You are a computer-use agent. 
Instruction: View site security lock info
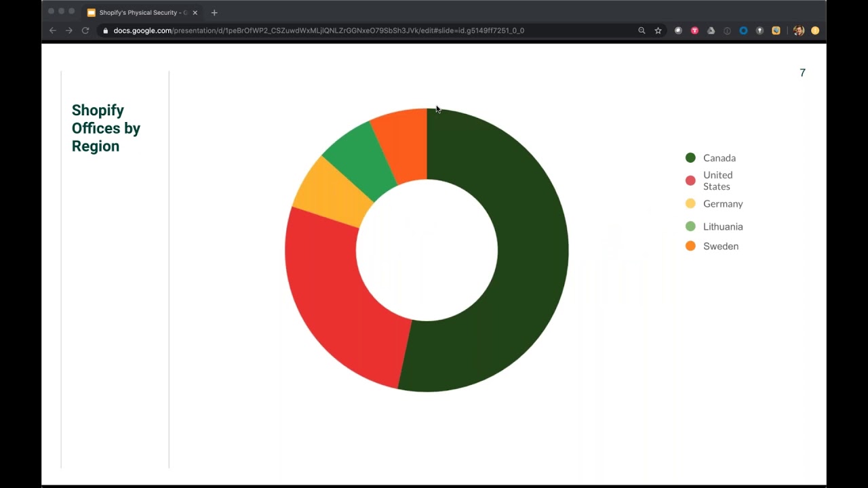coord(105,30)
